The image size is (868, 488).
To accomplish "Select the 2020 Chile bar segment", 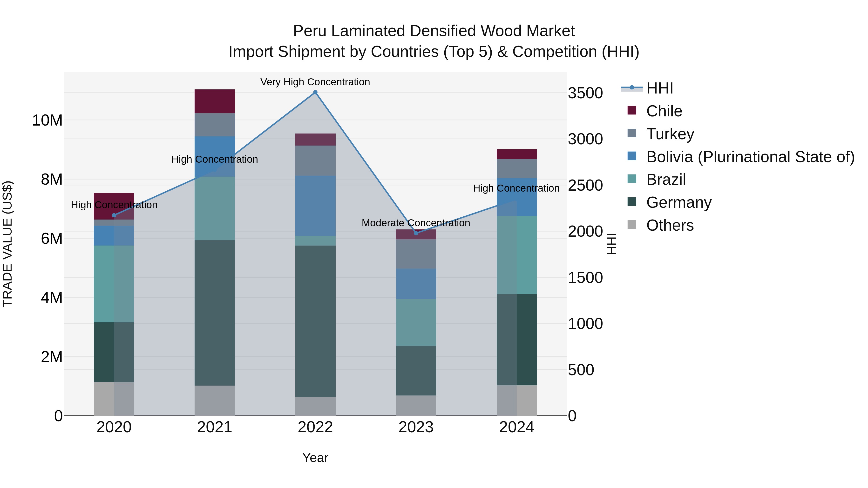I will (x=114, y=206).
